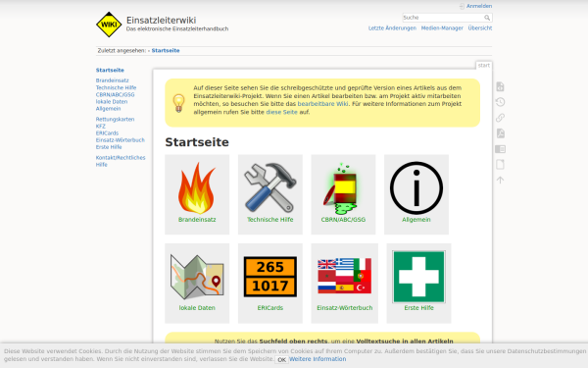Click the back to top arrow icon
The width and height of the screenshot is (588, 368).
pyautogui.click(x=500, y=180)
